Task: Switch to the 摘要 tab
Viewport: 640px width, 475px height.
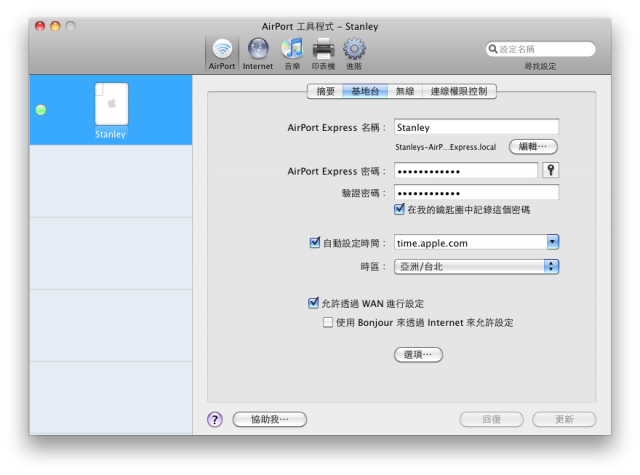Action: pos(325,91)
